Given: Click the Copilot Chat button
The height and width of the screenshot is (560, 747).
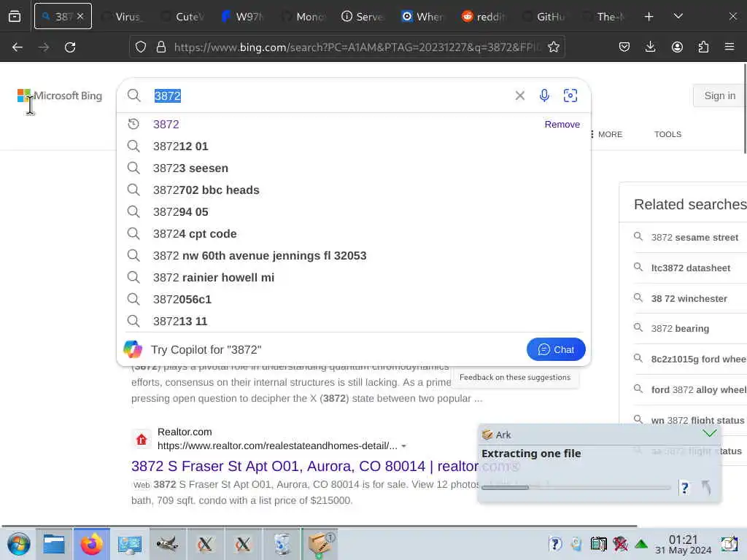Looking at the screenshot, I should tap(555, 349).
